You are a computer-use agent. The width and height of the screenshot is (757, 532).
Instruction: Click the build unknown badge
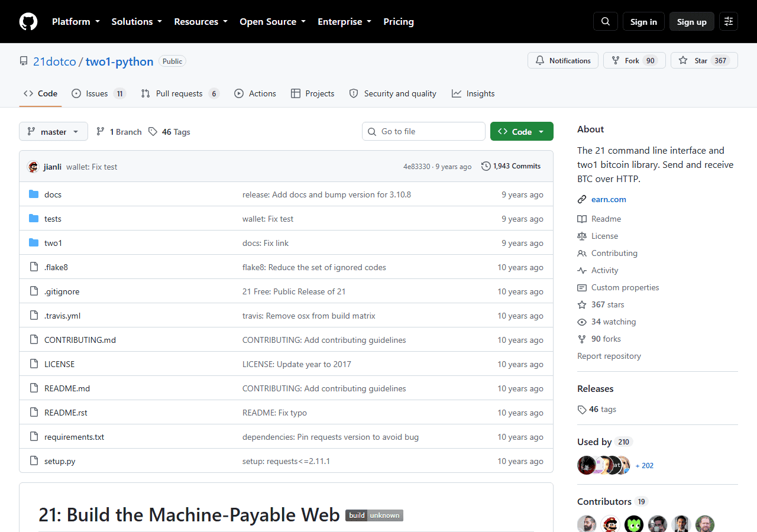(374, 515)
